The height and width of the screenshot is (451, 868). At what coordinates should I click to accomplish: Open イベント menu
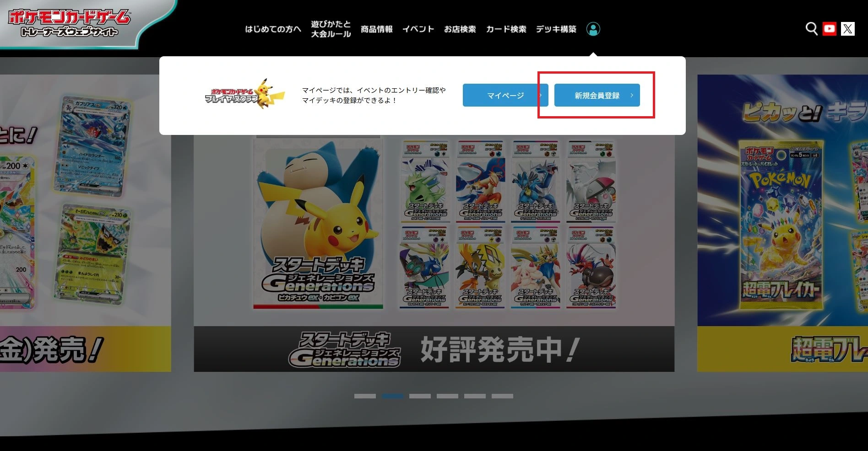pos(418,29)
